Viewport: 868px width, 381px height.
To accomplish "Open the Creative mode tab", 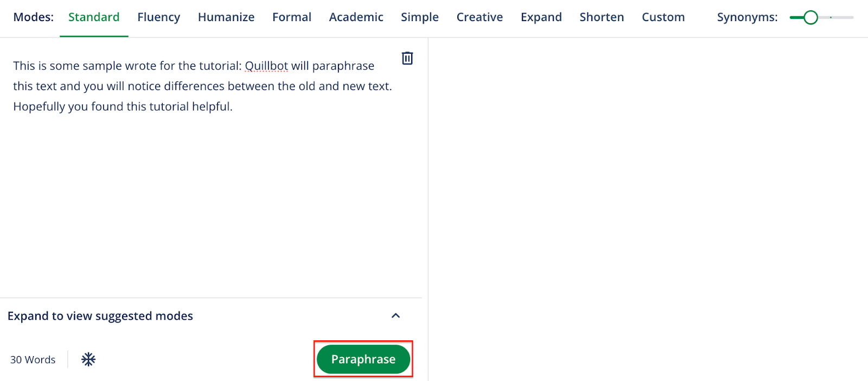I will click(x=480, y=17).
